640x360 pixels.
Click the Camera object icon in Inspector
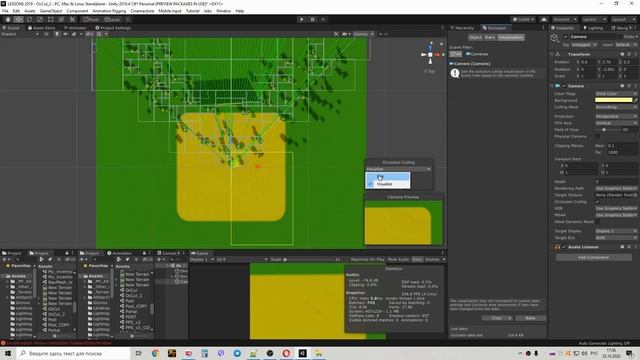[554, 37]
